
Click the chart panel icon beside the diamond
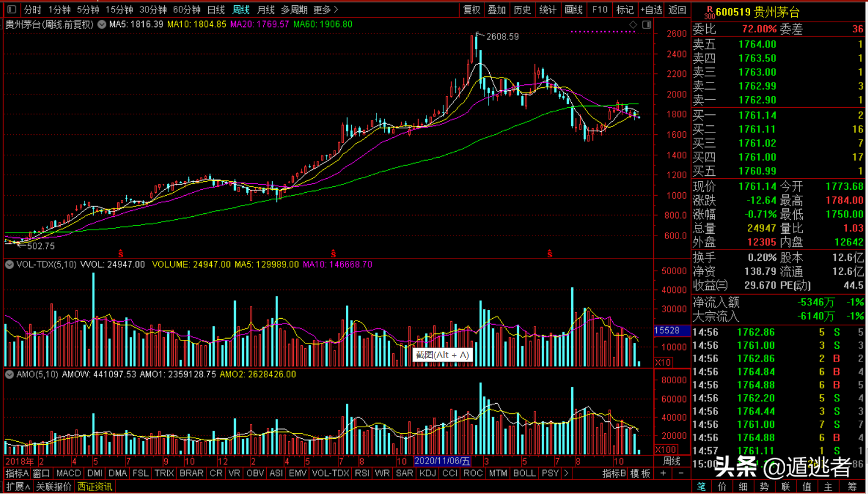pyautogui.click(x=646, y=25)
